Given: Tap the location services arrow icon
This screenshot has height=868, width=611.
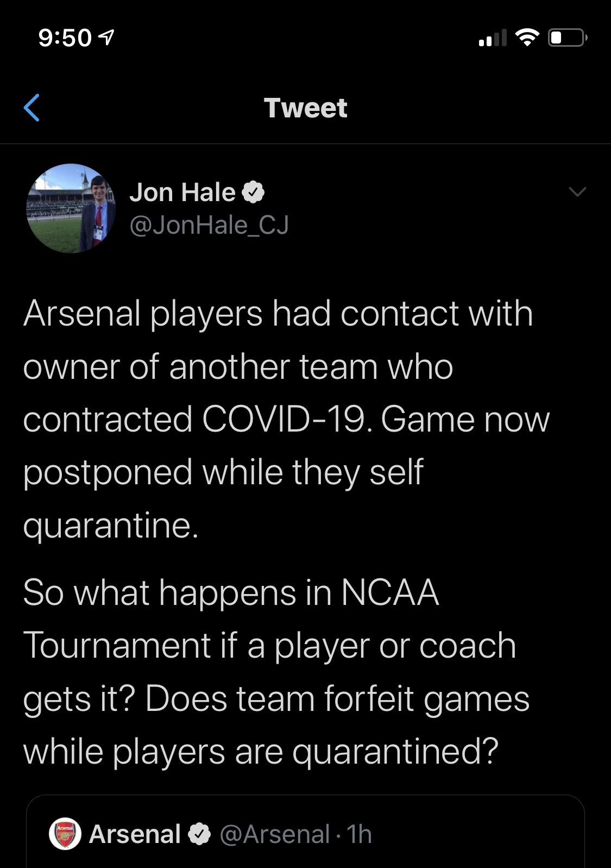Looking at the screenshot, I should (107, 38).
